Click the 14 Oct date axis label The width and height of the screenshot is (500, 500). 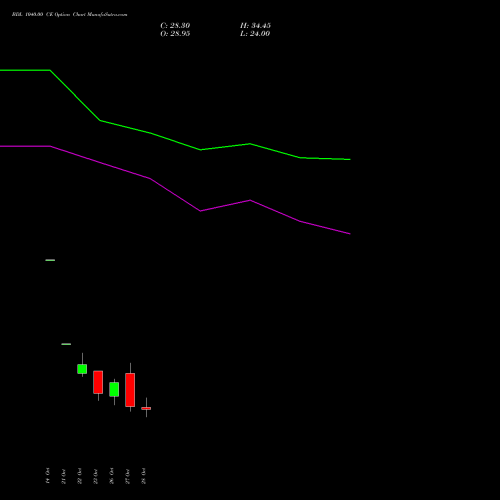pyautogui.click(x=48, y=476)
